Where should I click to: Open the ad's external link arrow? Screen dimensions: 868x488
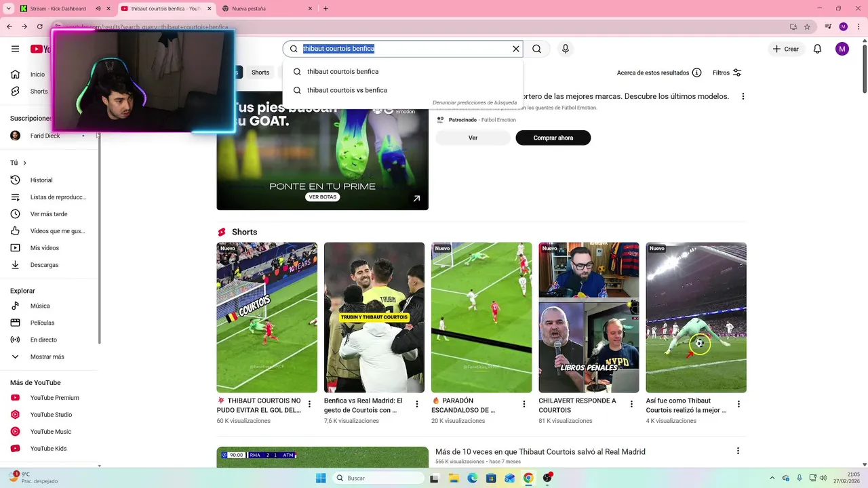click(416, 199)
